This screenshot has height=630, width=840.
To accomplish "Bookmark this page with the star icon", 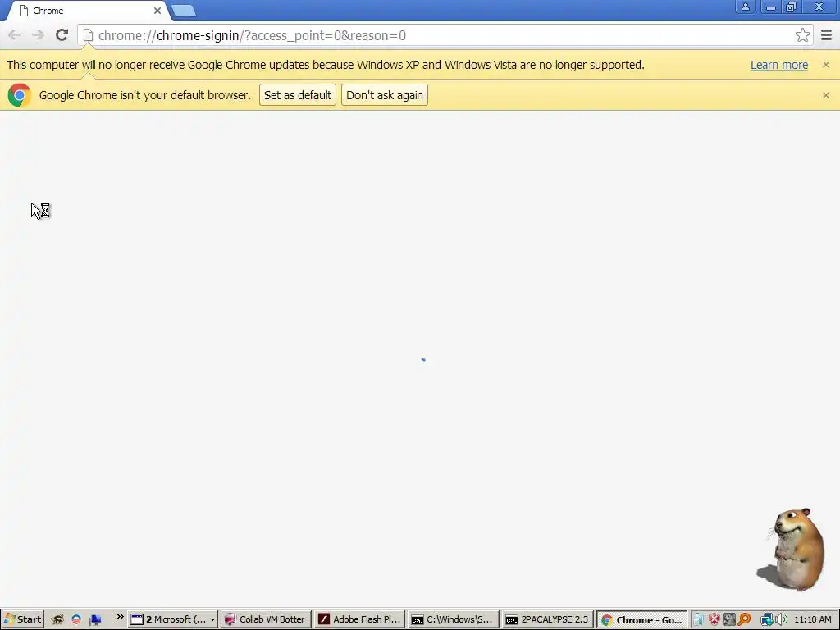I will [x=802, y=35].
